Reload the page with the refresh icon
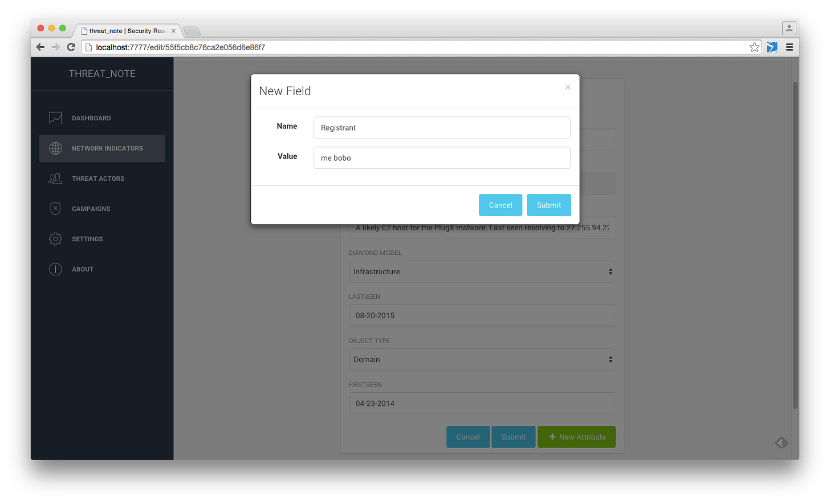Image resolution: width=830 pixels, height=504 pixels. click(x=71, y=47)
